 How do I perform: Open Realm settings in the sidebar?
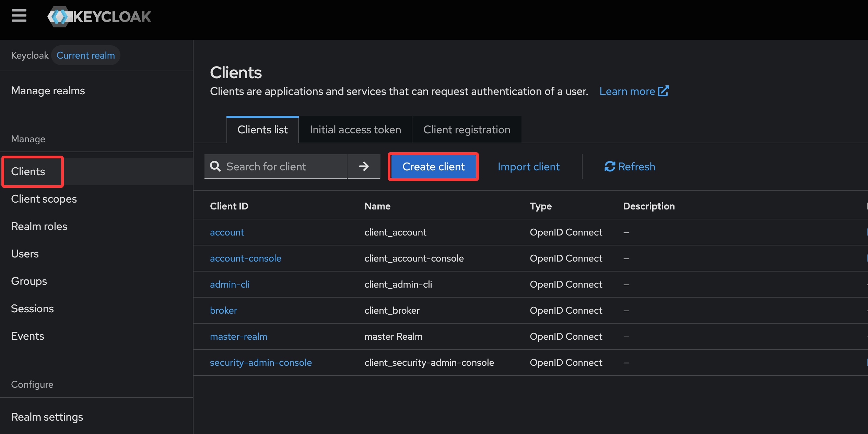coord(47,417)
